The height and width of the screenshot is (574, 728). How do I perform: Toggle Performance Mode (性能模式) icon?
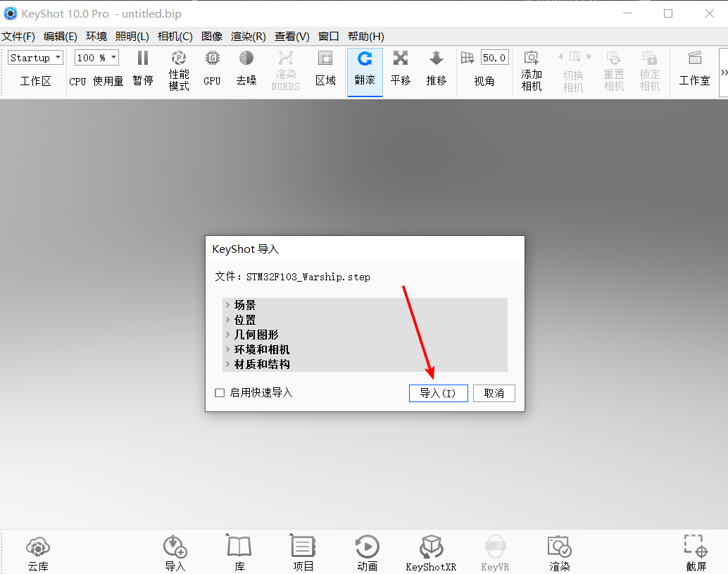pos(179,58)
